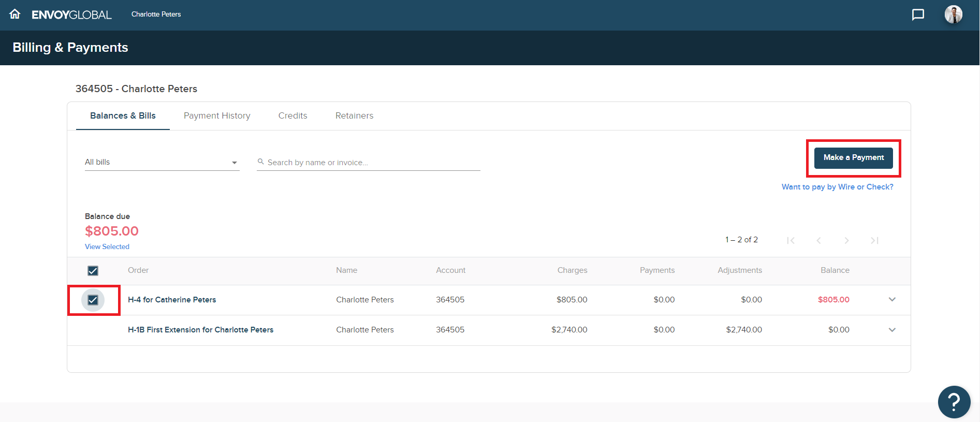Uncheck the H-4 for Catherine Peters checkbox

click(x=93, y=300)
